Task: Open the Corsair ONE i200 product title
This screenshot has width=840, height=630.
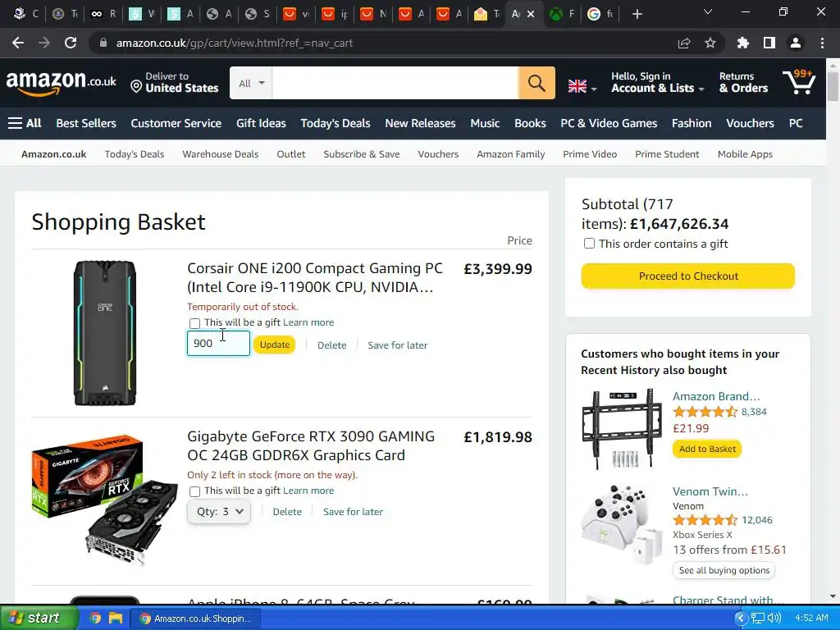Action: tap(315, 277)
